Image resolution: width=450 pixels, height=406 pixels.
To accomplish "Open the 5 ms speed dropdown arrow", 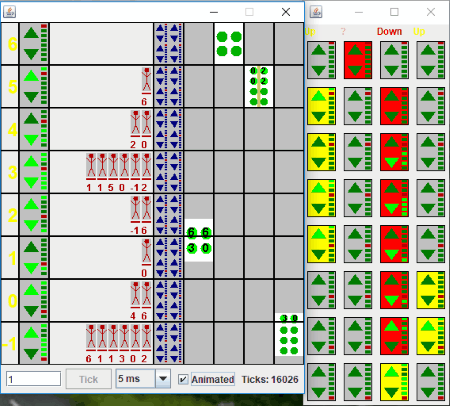I will tap(163, 378).
